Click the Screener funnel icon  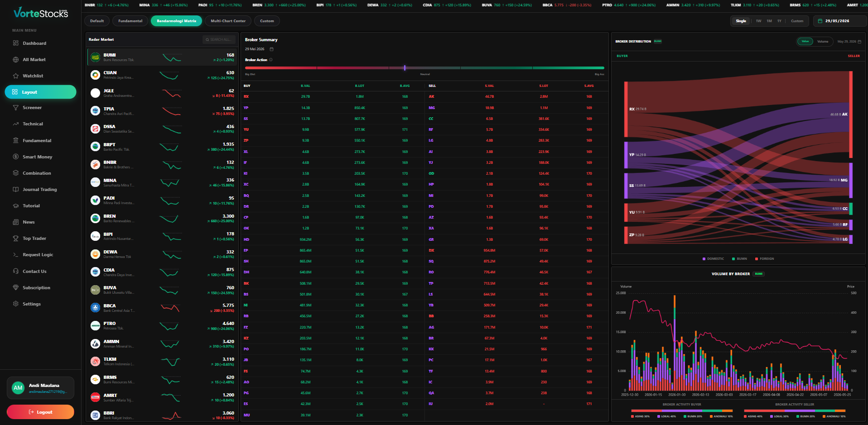(x=15, y=108)
